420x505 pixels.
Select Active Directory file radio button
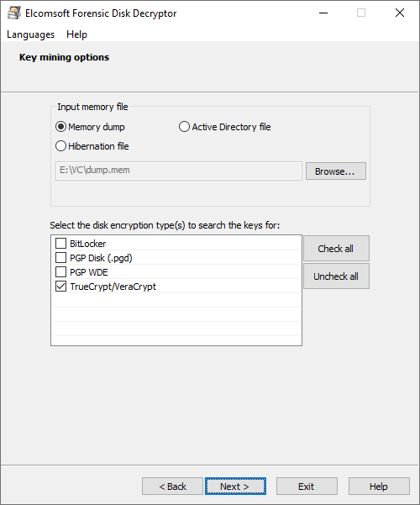[x=184, y=127]
